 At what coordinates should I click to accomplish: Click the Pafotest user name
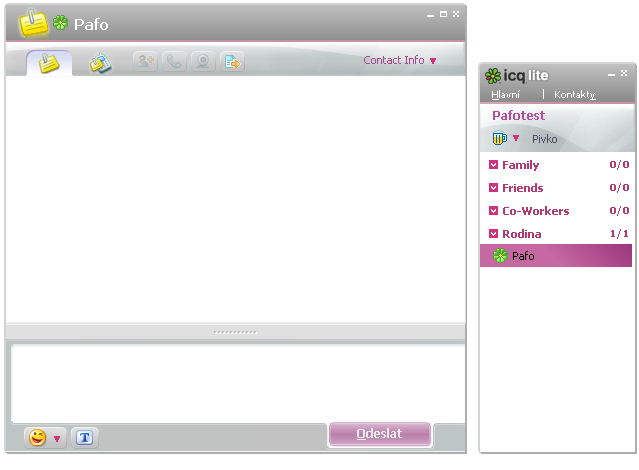coord(518,115)
